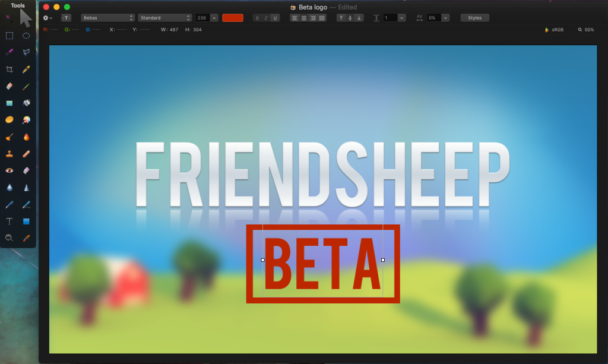Select the Eraser tool

coord(9,86)
